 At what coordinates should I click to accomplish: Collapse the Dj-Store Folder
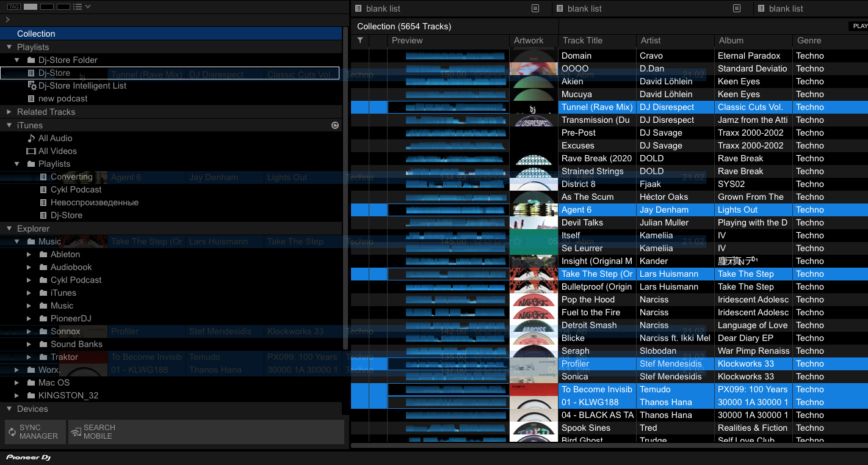17,60
